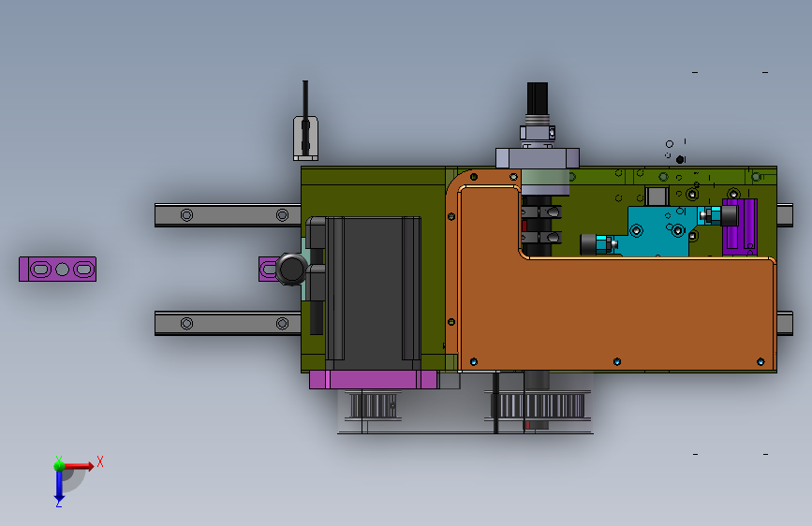This screenshot has width=812, height=526.
Task: Select the lavender housing under the top connector
Action: pos(538,157)
